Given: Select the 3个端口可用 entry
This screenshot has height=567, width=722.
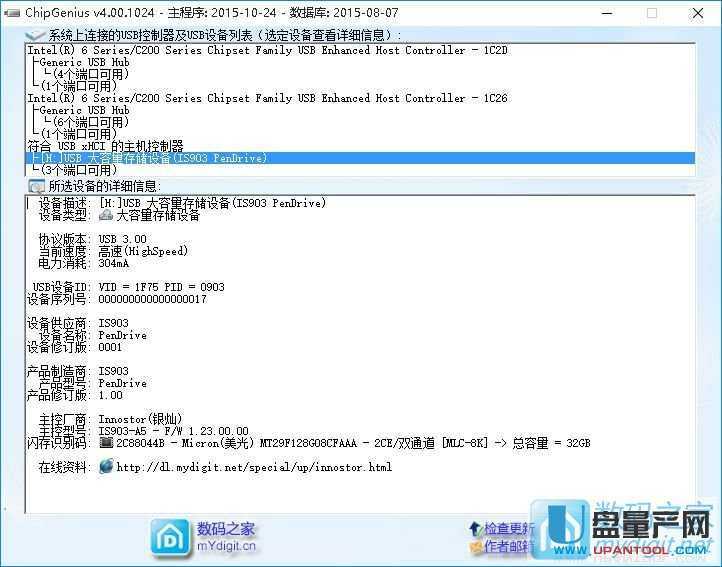Looking at the screenshot, I should [78, 170].
